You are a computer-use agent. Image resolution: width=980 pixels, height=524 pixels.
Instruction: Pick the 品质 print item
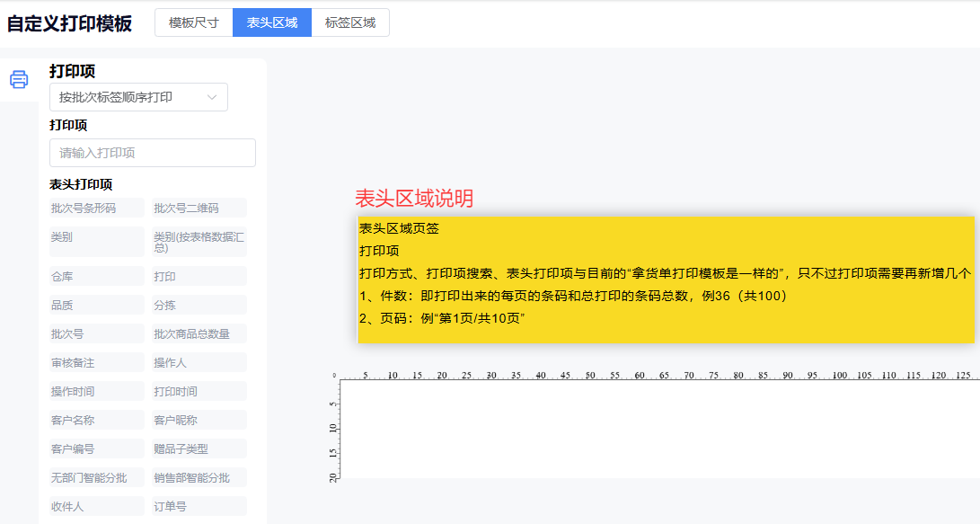[97, 306]
